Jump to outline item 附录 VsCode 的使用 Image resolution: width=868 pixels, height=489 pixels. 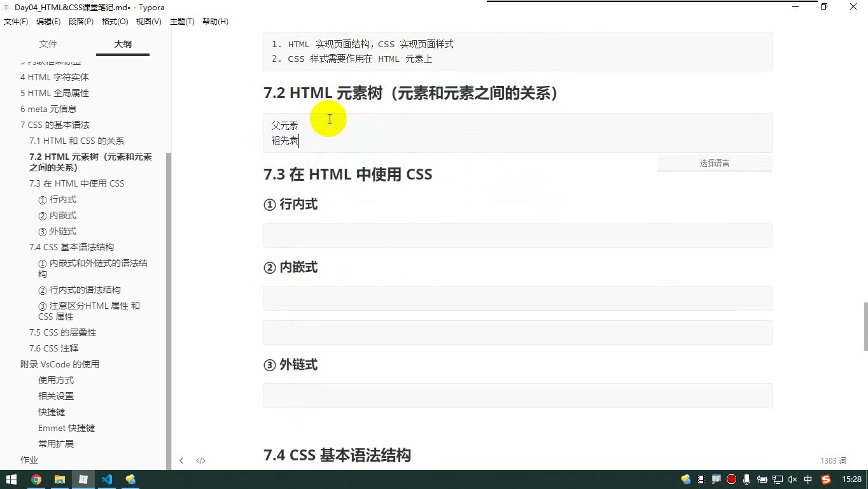point(60,364)
